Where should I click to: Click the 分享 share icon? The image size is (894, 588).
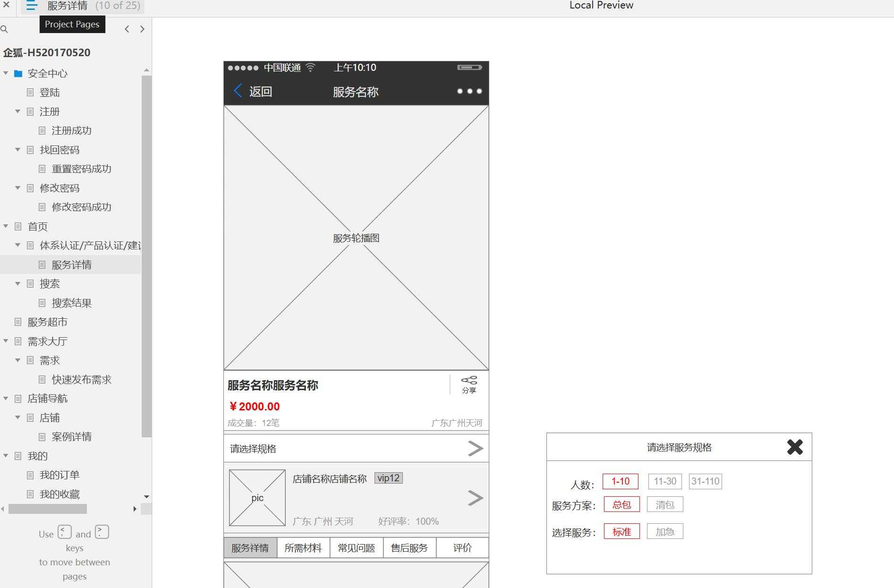click(468, 383)
